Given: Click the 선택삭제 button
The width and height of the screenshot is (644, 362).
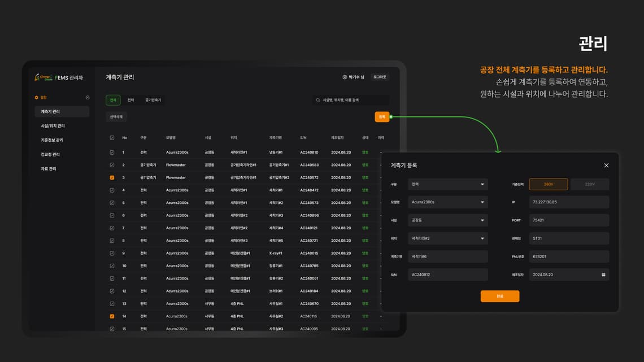Looking at the screenshot, I should click(116, 117).
